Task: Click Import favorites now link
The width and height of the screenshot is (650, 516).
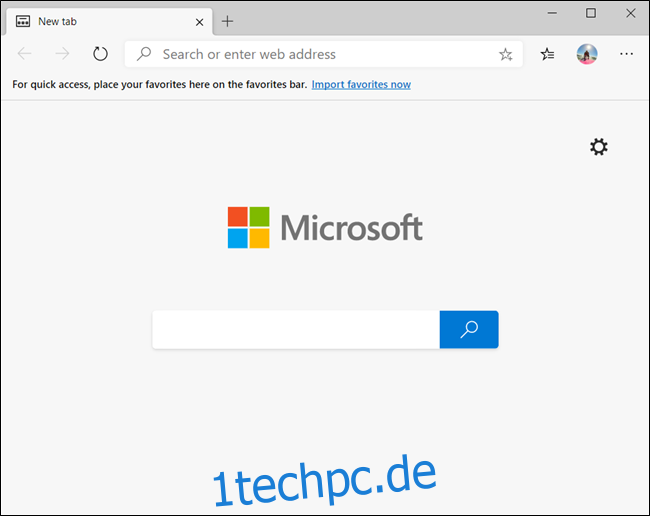Action: click(x=361, y=85)
